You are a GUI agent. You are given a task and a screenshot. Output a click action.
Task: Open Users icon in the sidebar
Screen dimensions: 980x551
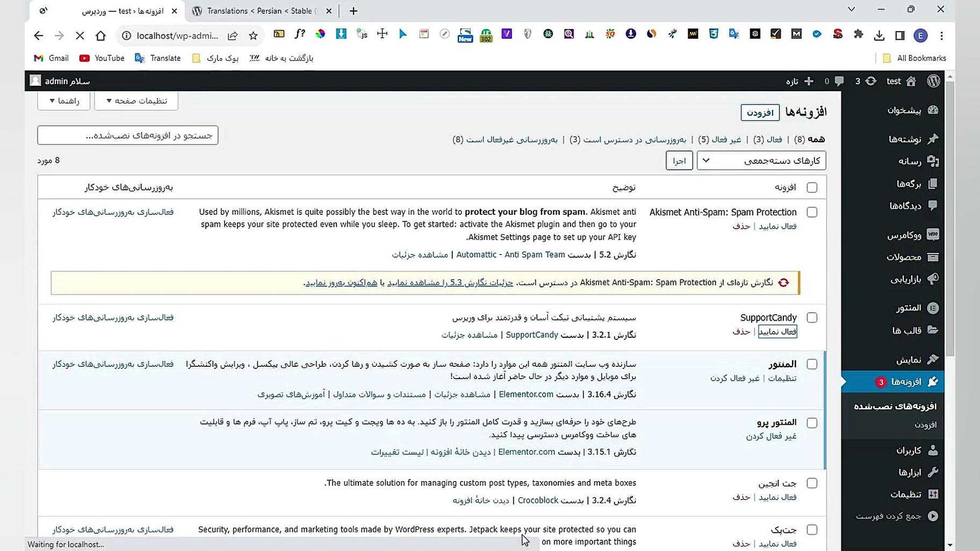[933, 450]
